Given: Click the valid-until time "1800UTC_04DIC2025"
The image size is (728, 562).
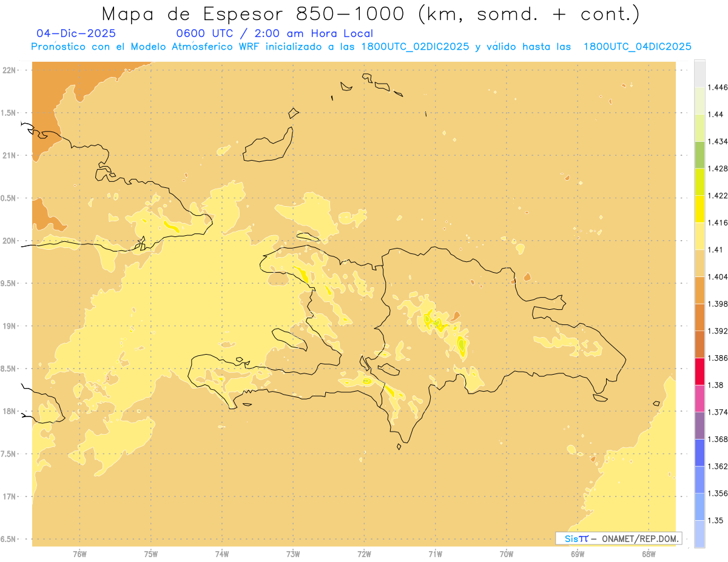Looking at the screenshot, I should coord(637,47).
